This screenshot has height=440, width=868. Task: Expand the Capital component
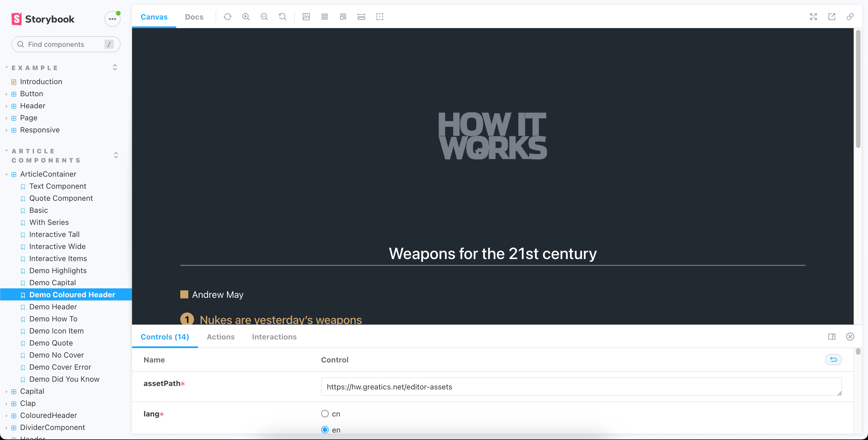click(32, 391)
